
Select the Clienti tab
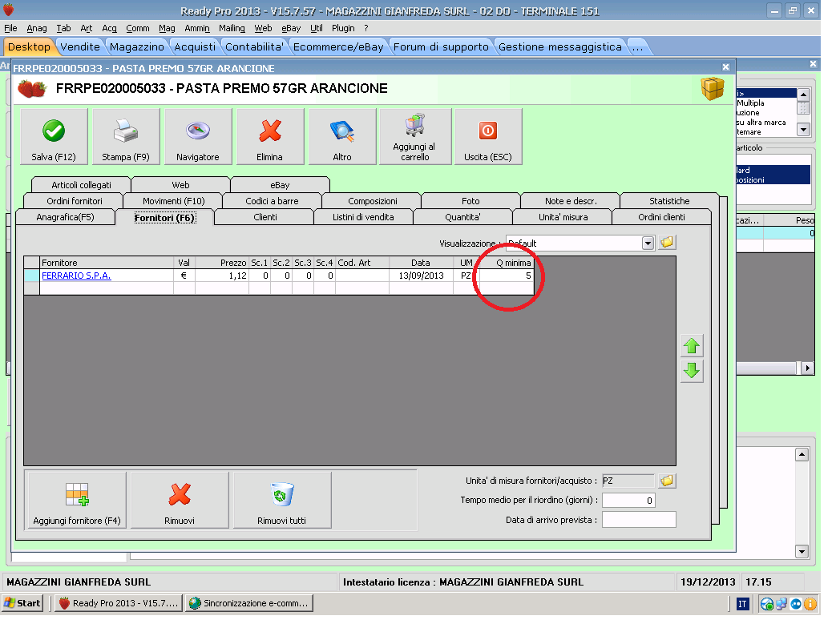point(265,217)
